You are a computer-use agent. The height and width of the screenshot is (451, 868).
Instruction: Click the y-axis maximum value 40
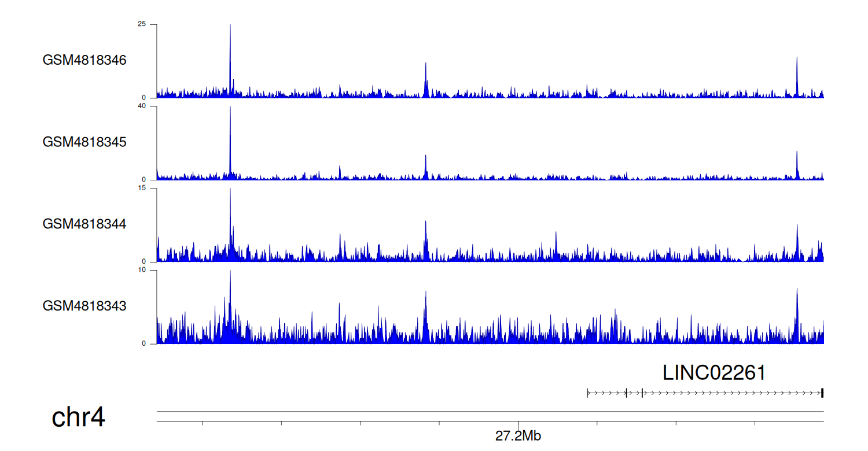pyautogui.click(x=142, y=106)
